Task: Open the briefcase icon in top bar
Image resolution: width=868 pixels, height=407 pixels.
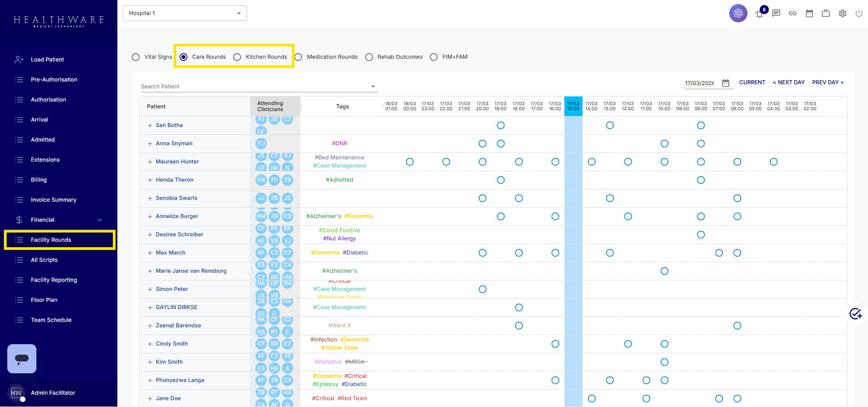Action: click(x=826, y=13)
